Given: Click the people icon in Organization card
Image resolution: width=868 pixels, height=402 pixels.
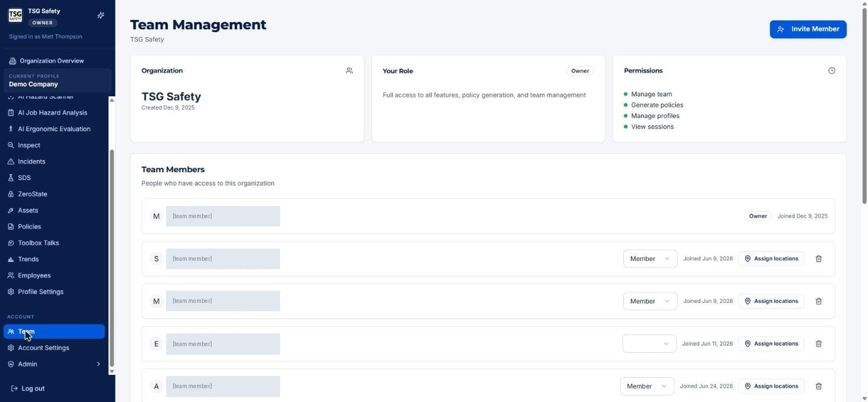Looking at the screenshot, I should (349, 71).
